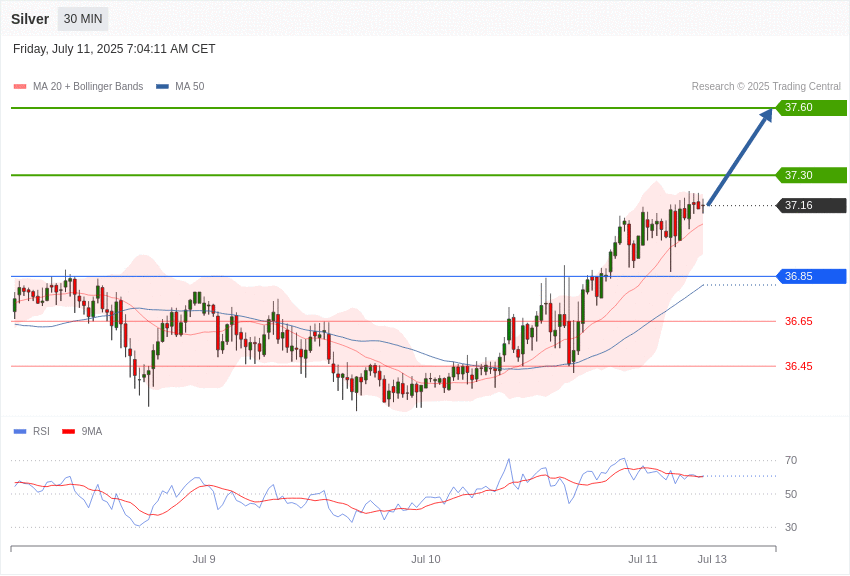The image size is (850, 576).
Task: Click the red 9MA legend swatch
Action: 69,431
